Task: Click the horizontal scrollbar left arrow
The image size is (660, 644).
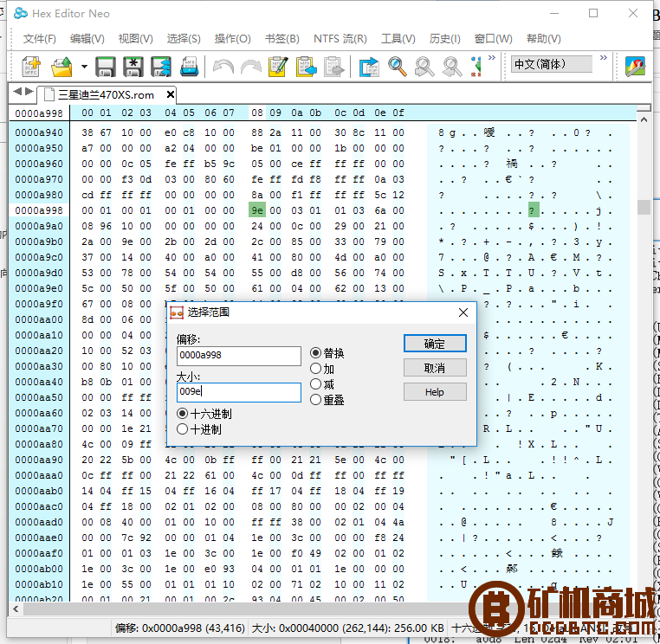Action: [x=16, y=609]
